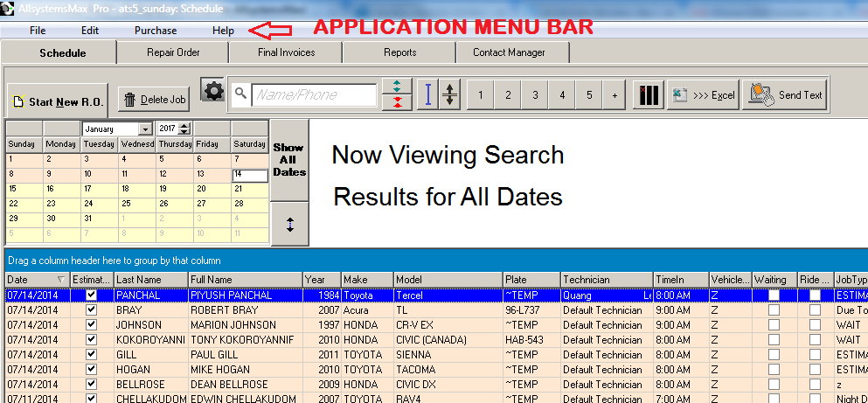Open the Purchase menu
Viewport: 868px width, 403px height.
coord(156,31)
